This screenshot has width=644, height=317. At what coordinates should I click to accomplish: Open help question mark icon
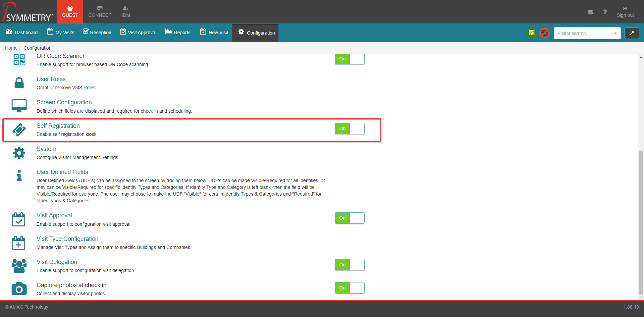(605, 12)
